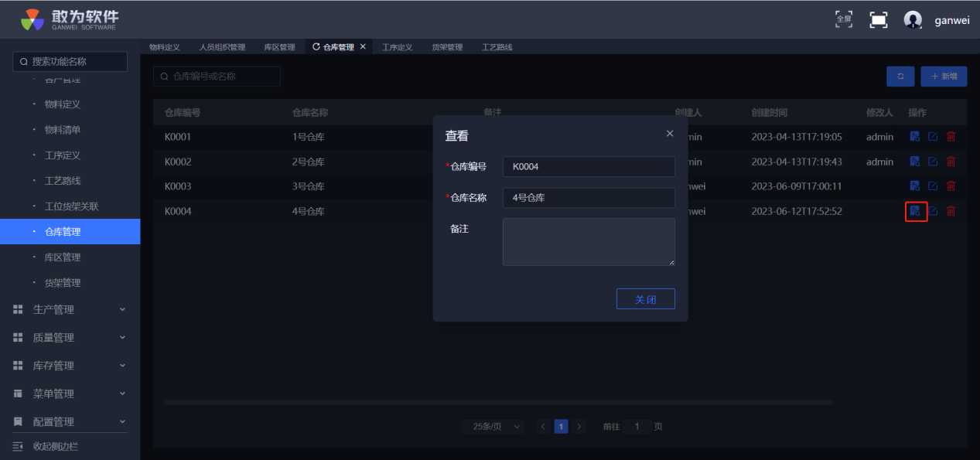Delete warehouse K0003

coord(951,186)
